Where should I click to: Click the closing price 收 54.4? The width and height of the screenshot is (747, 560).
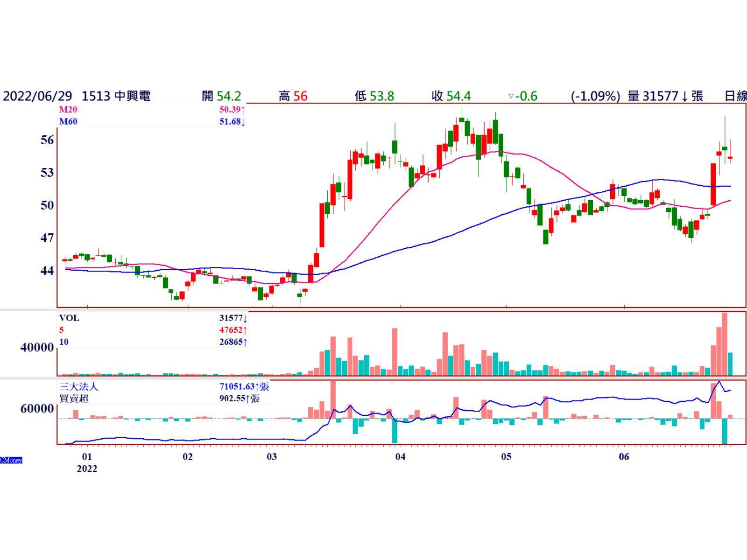click(451, 96)
